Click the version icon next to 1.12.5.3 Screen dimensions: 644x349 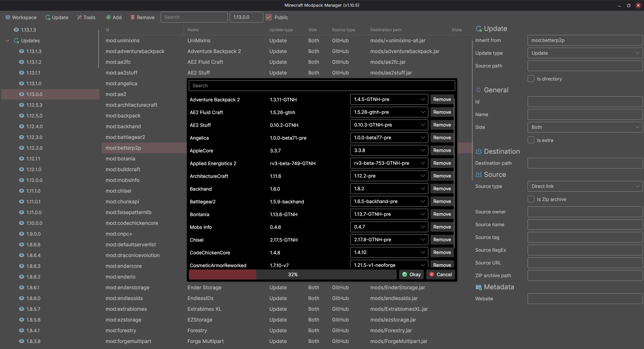coord(21,105)
